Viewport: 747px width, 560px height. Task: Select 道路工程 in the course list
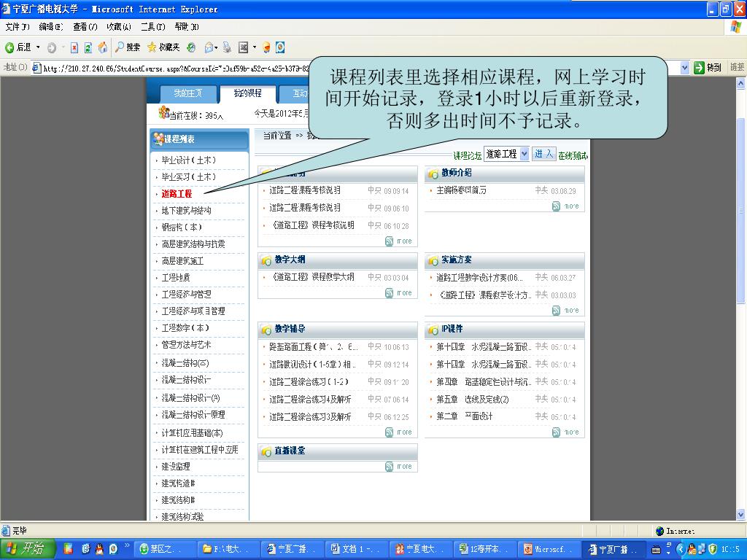(177, 194)
